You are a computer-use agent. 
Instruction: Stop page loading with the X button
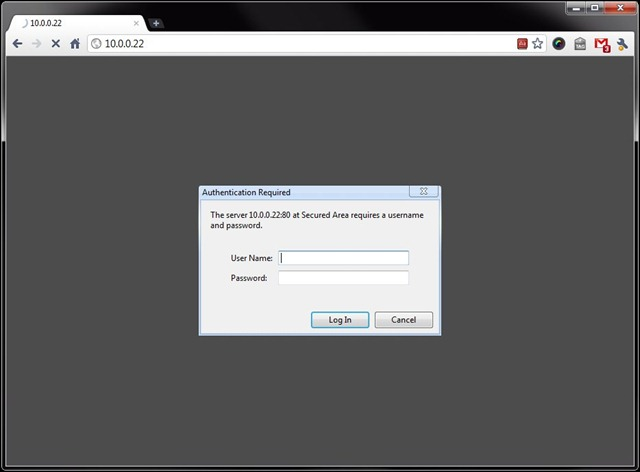coord(56,43)
